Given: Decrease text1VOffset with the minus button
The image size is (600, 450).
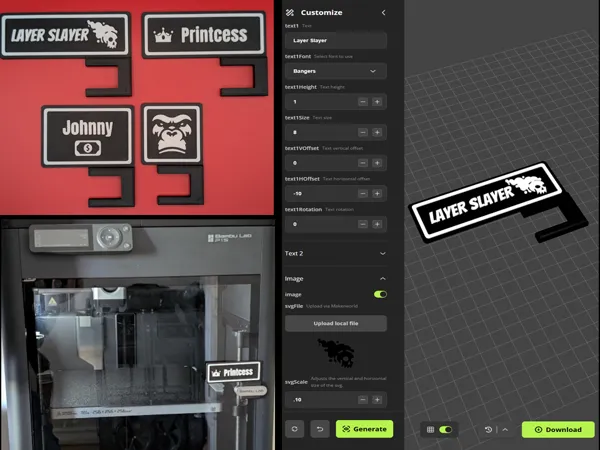Looking at the screenshot, I should click(x=363, y=163).
